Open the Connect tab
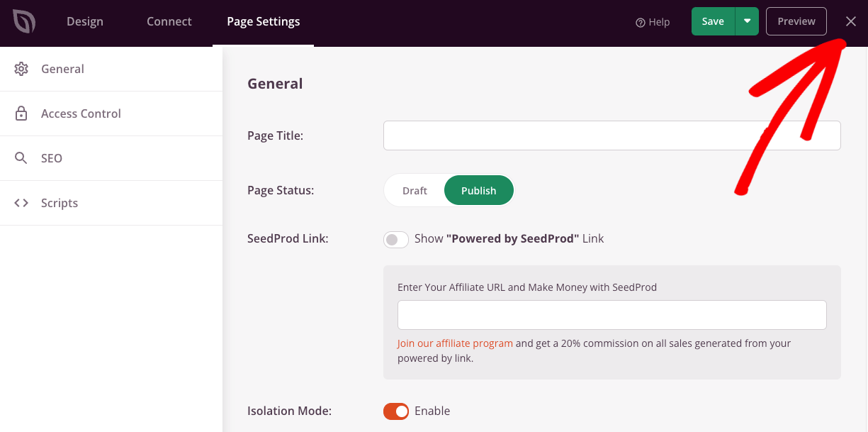868x432 pixels. [x=169, y=21]
